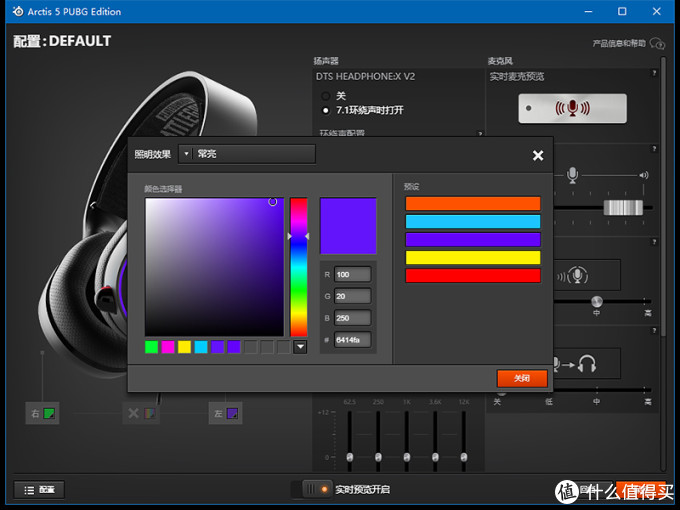
Task: Adjust the 62.5 Hz equalizer slider
Action: (350, 457)
